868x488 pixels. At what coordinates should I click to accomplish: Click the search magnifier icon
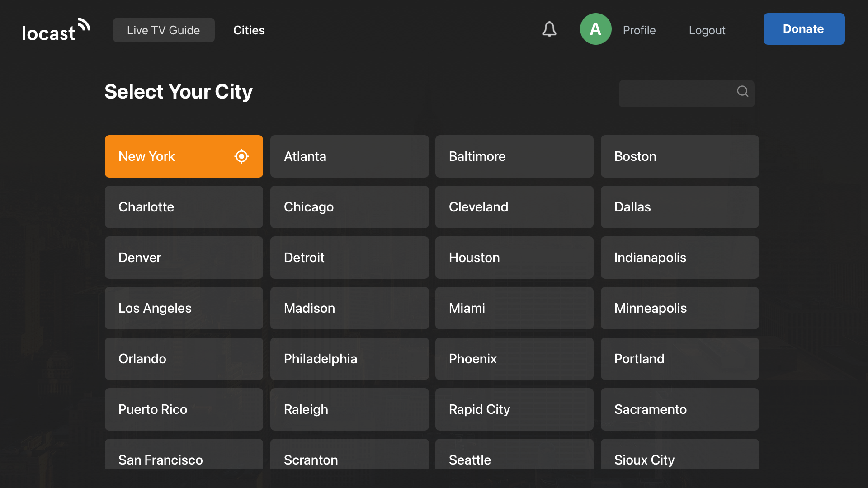[x=742, y=91]
